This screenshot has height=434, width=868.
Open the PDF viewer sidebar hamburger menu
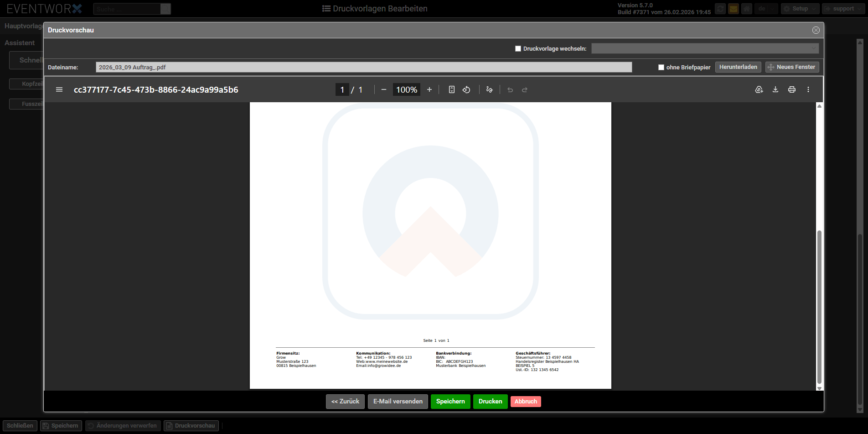pyautogui.click(x=59, y=90)
